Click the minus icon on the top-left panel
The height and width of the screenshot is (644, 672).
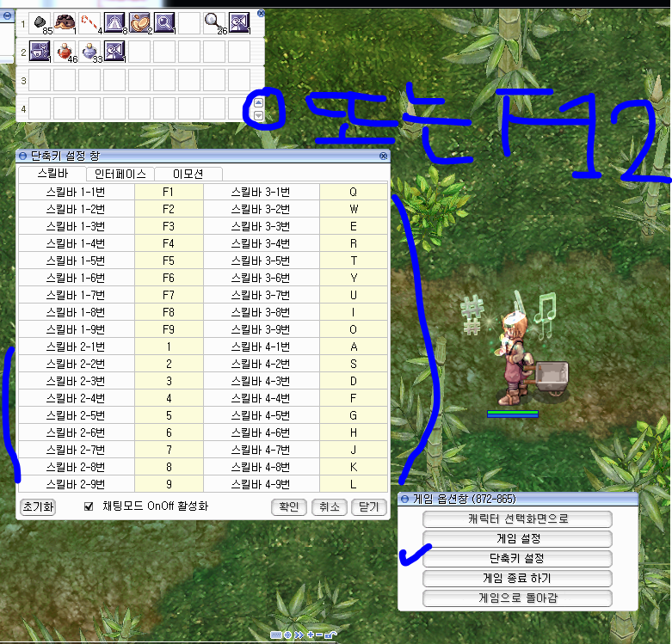[7, 15]
